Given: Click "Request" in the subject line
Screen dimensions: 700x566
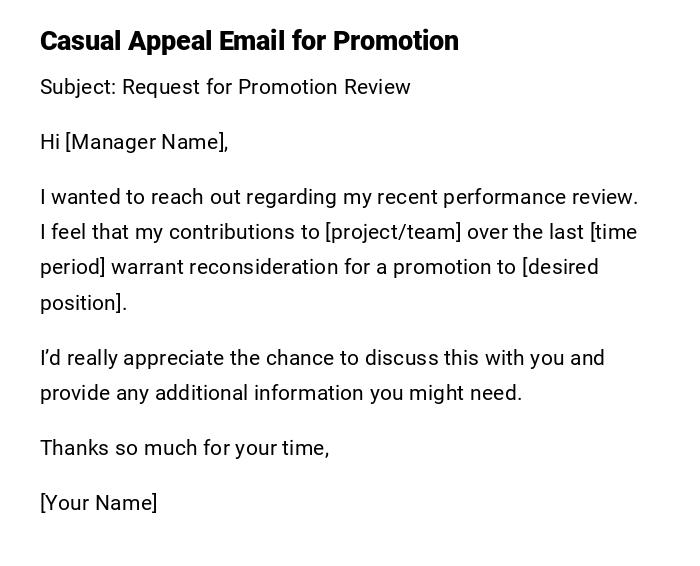Looking at the screenshot, I should pyautogui.click(x=161, y=87).
